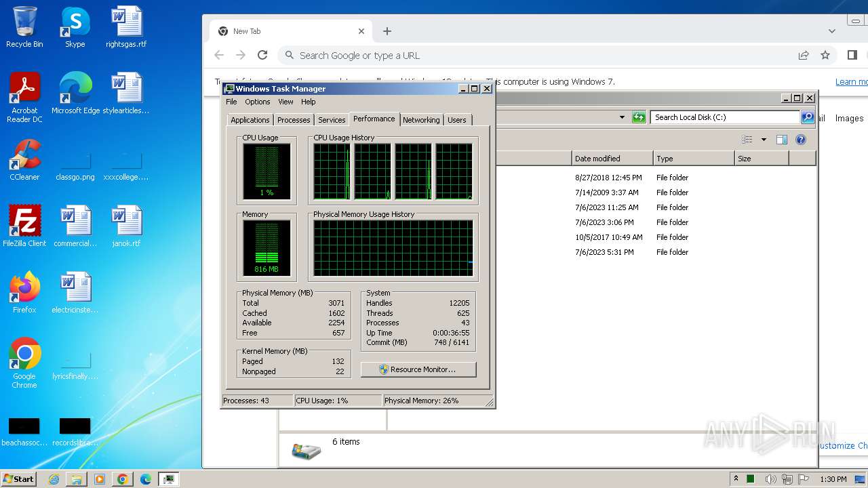The height and width of the screenshot is (488, 868).
Task: Select the beachassoc desktop file
Action: [x=24, y=432]
